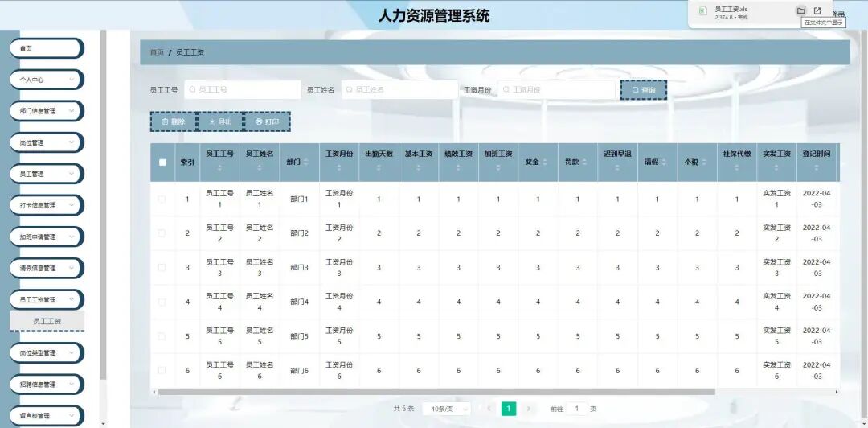Viewport: 868px width, 428px height.
Task: Sort table by 绩效工资 column
Action: [458, 167]
